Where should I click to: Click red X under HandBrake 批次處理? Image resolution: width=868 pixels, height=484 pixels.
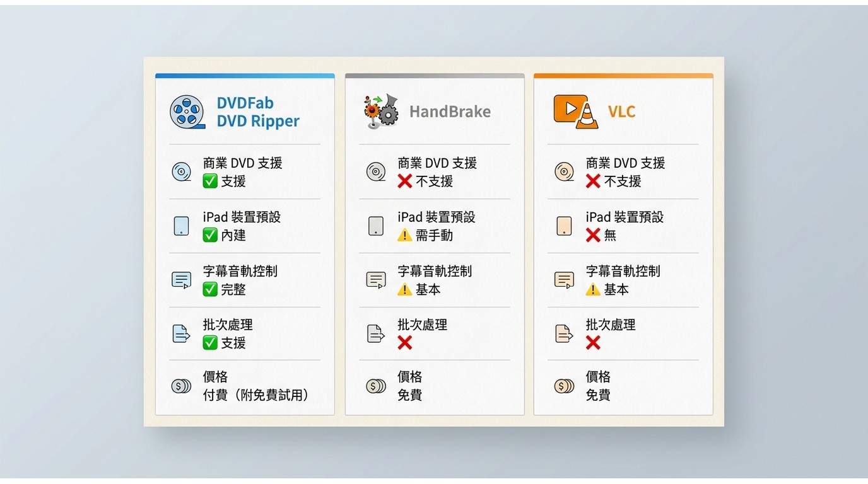405,343
